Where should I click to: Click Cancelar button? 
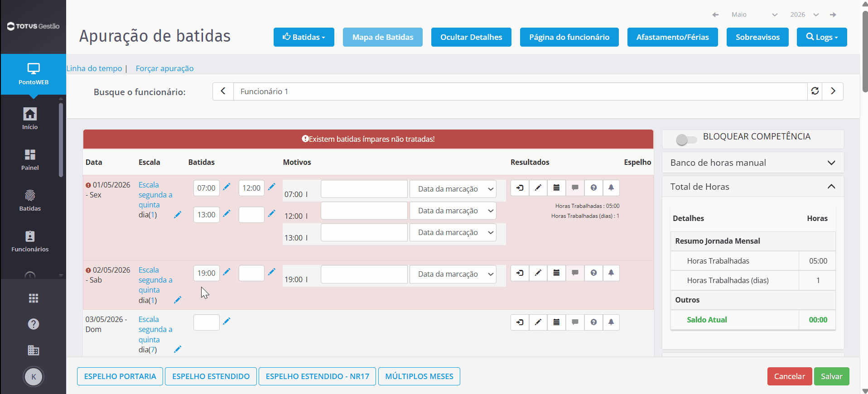coord(790,376)
